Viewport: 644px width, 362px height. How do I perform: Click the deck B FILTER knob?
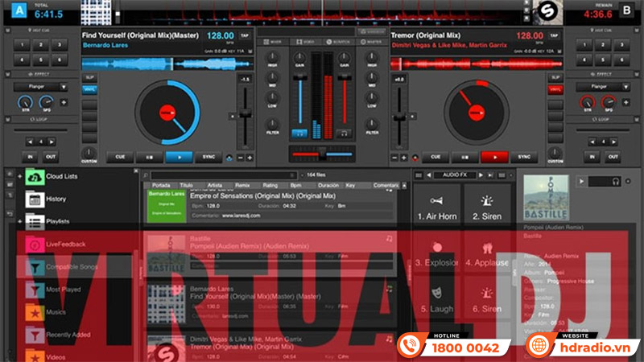372,124
